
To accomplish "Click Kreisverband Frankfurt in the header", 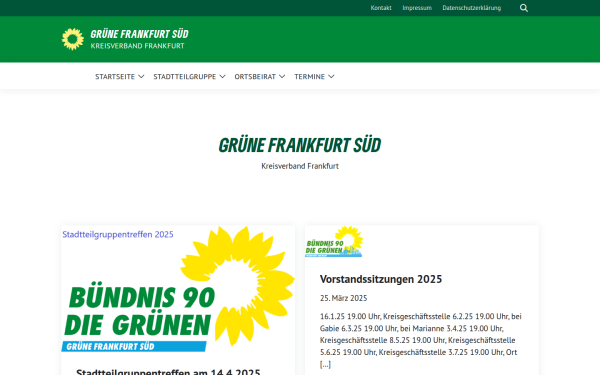I will click(x=137, y=46).
